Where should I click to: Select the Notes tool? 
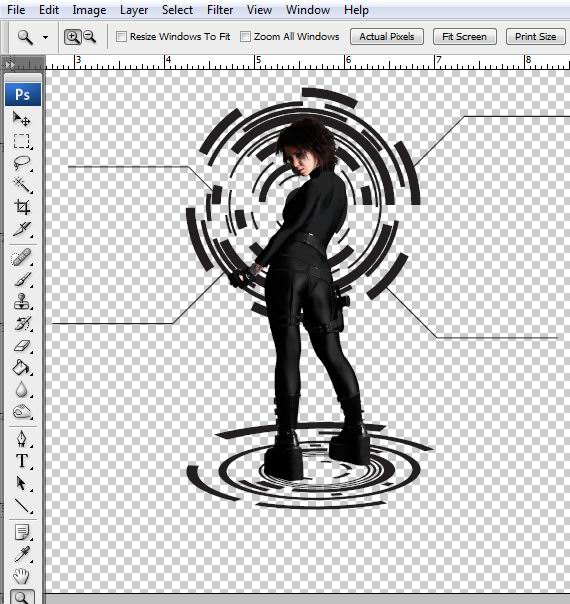click(x=22, y=532)
